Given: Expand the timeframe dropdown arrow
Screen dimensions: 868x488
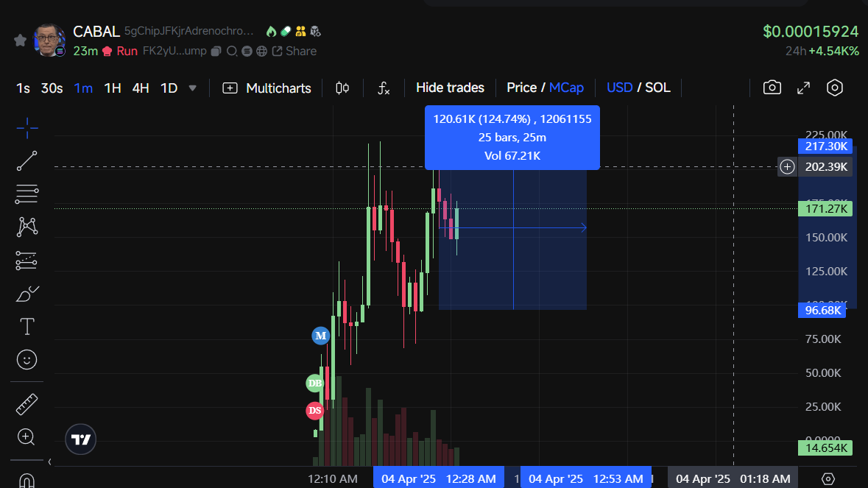Looking at the screenshot, I should [193, 88].
